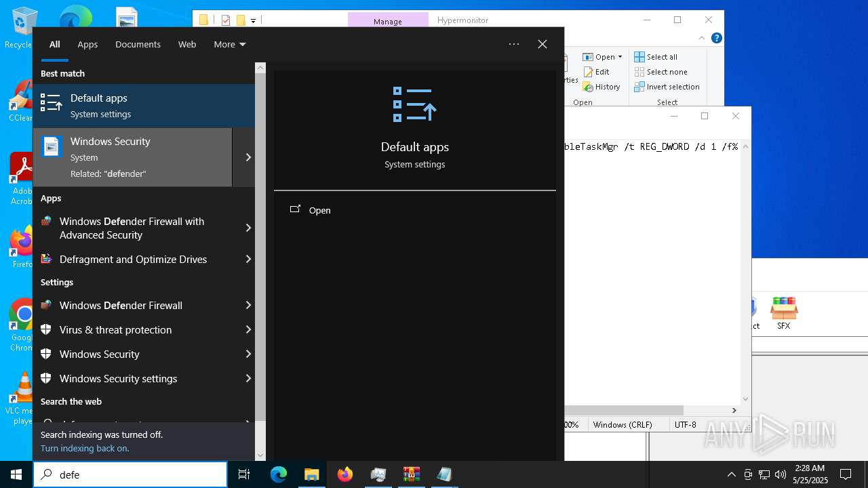The height and width of the screenshot is (488, 868).
Task: Open Explorer help question mark icon
Action: click(x=716, y=39)
